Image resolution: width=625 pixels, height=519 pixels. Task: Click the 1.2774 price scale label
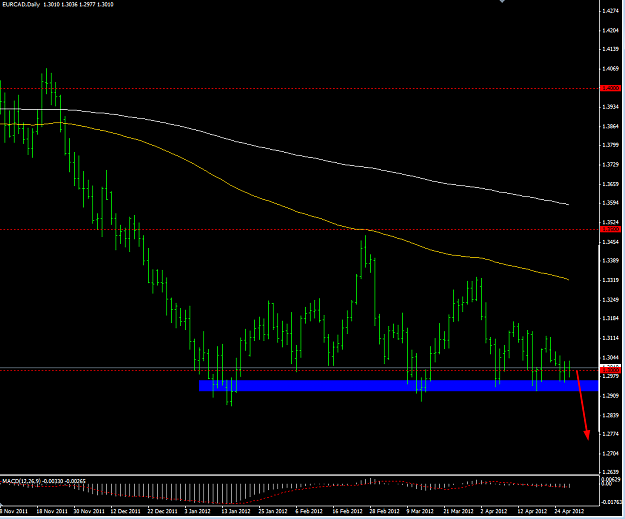coord(611,434)
